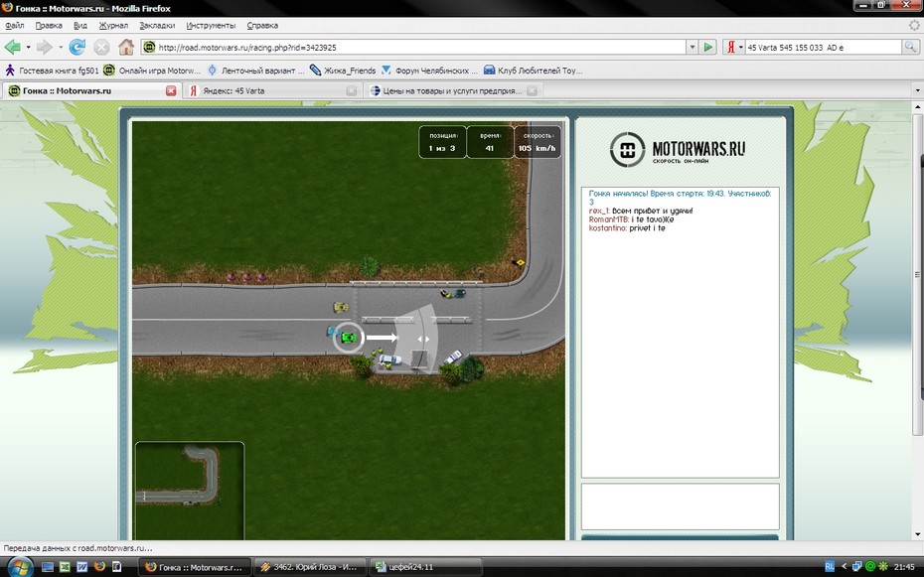Click kostantino's chat message privet i te
The image size is (924, 577).
627,228
